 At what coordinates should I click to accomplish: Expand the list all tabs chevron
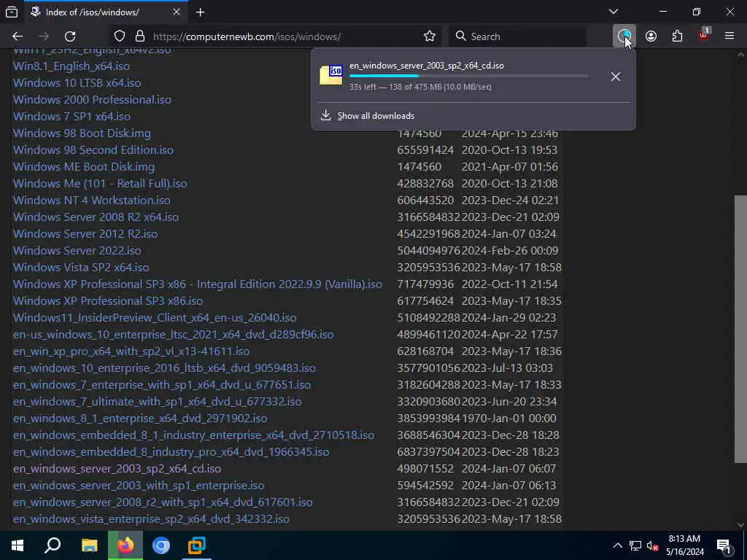[614, 12]
